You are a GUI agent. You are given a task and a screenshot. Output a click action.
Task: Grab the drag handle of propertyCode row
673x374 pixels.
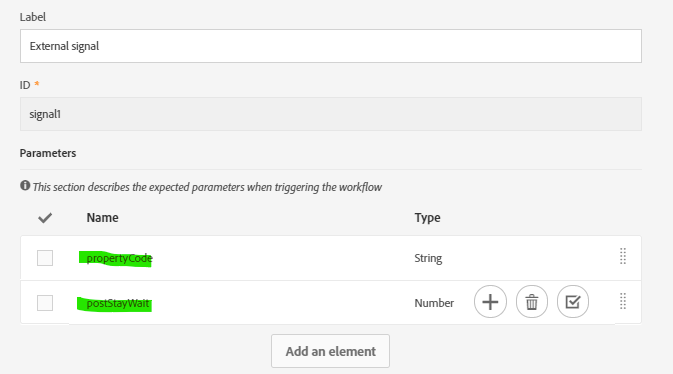(x=623, y=256)
